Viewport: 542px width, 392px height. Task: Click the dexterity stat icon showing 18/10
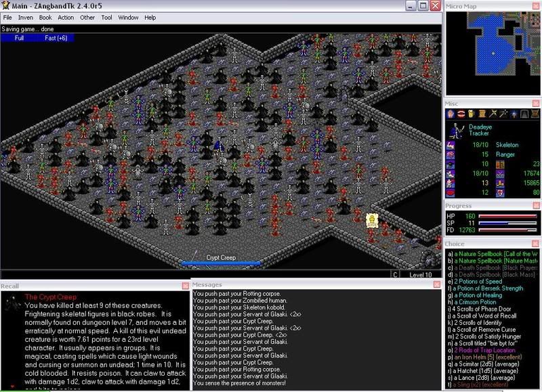pos(451,174)
